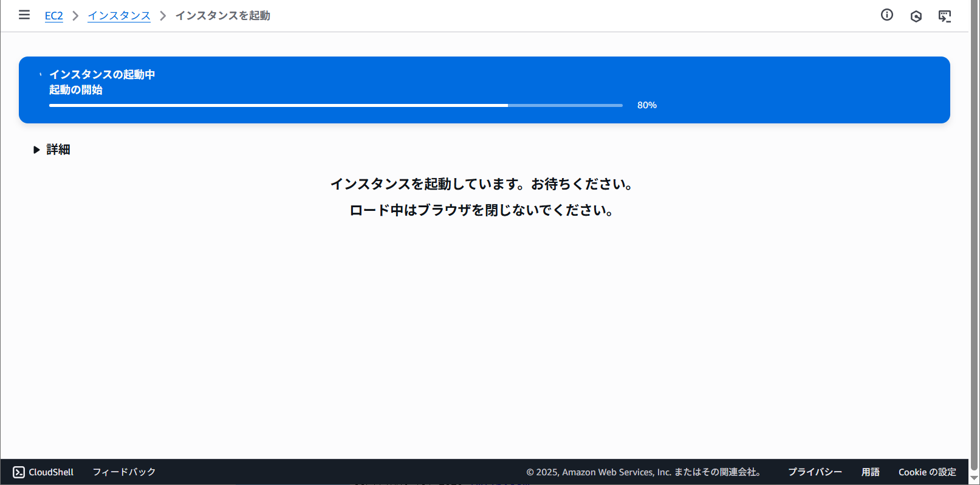Expand the 詳細 section
The image size is (980, 485).
click(x=52, y=150)
